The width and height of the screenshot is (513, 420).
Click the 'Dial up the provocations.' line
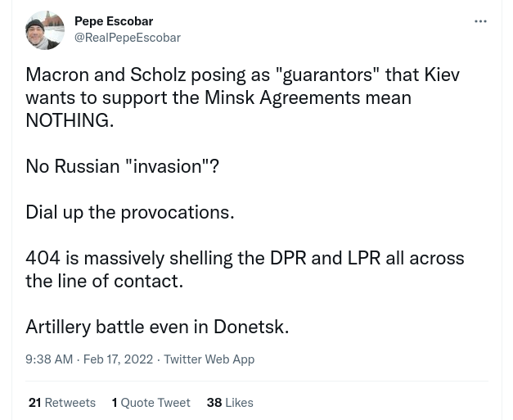point(129,211)
